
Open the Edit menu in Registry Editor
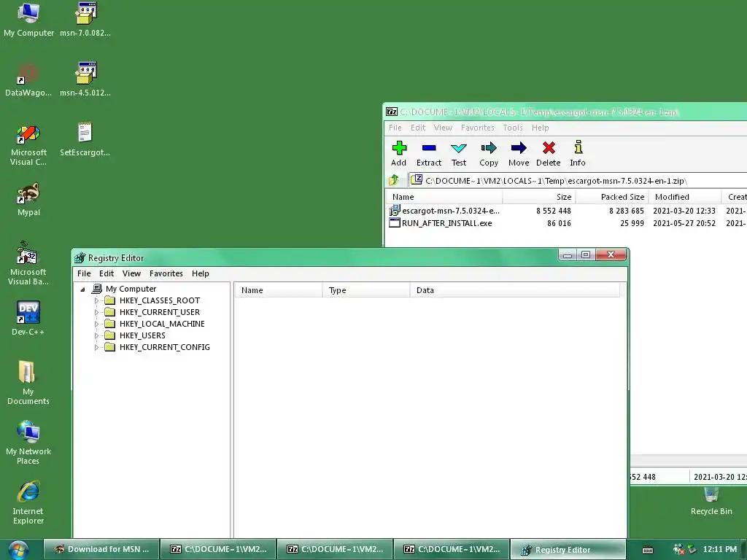pos(107,273)
